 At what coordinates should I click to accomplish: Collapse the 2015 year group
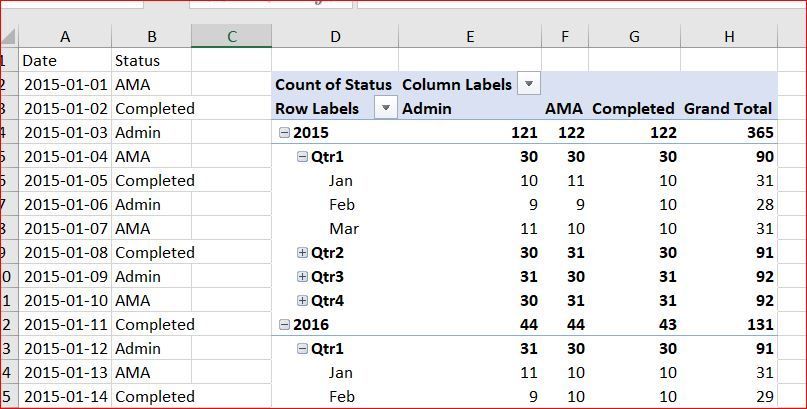[x=285, y=133]
